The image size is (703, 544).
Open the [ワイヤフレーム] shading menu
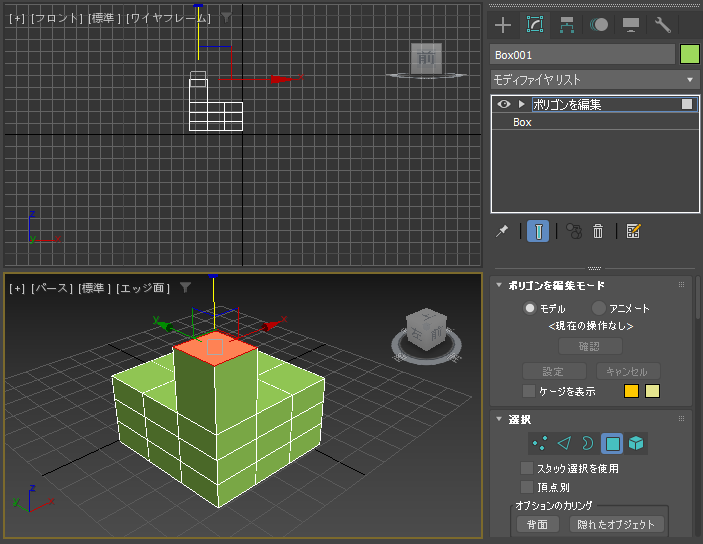(168, 18)
